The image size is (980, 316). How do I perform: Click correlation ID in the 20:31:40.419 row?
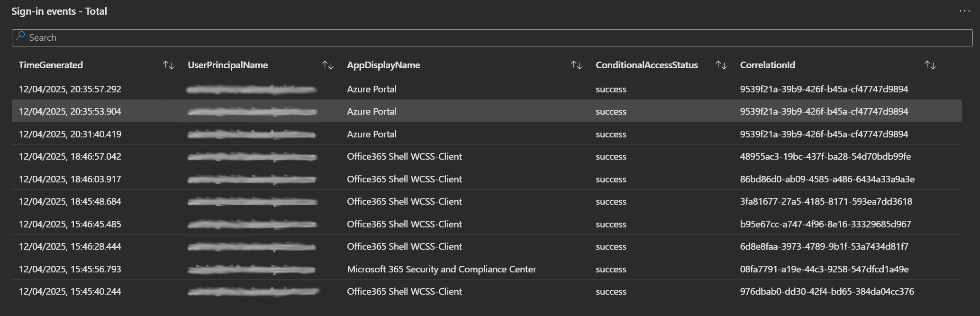coord(824,134)
